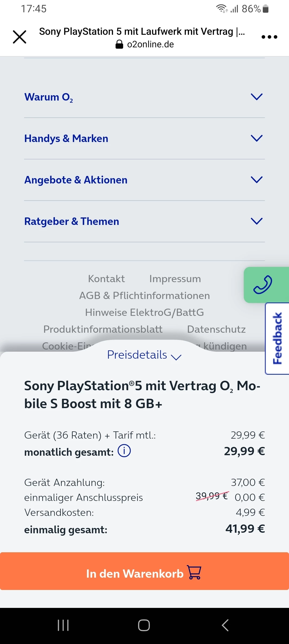Viewport: 289px width, 644px height.
Task: Tap the Android recent apps icon
Action: click(63, 625)
